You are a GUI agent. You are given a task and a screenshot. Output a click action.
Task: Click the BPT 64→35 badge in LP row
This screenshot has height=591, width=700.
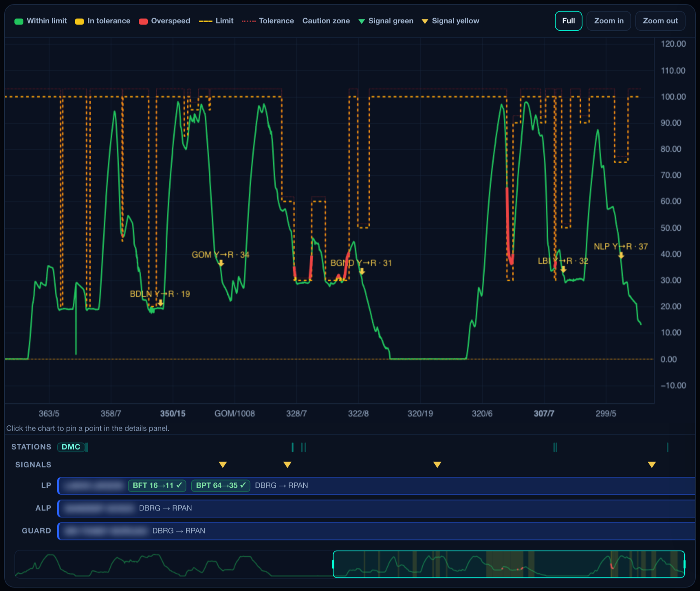(220, 486)
